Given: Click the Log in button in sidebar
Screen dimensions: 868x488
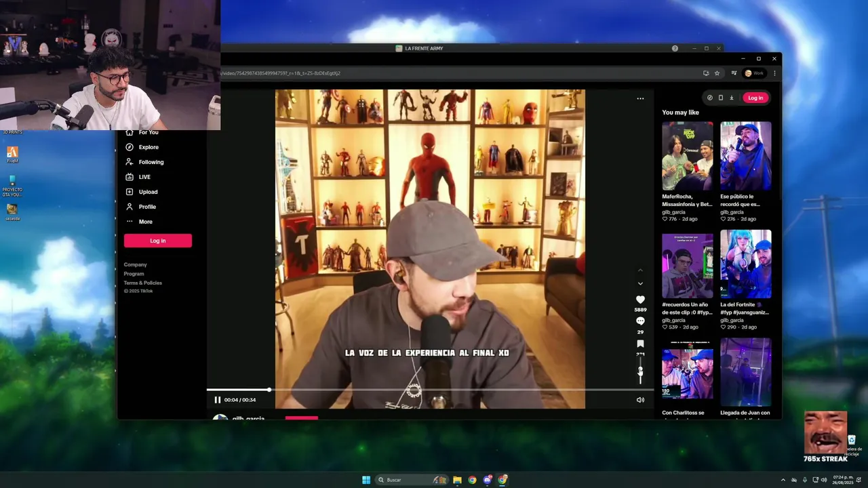Looking at the screenshot, I should pos(158,241).
